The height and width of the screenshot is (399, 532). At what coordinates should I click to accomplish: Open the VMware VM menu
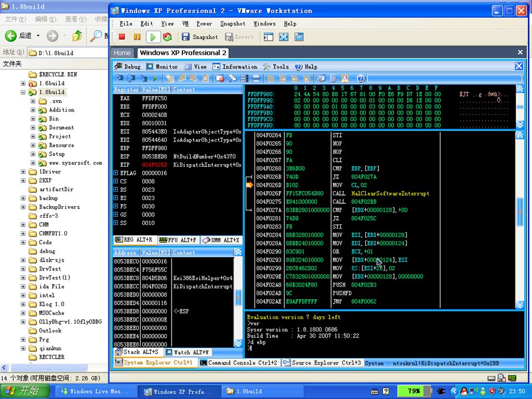coord(185,23)
